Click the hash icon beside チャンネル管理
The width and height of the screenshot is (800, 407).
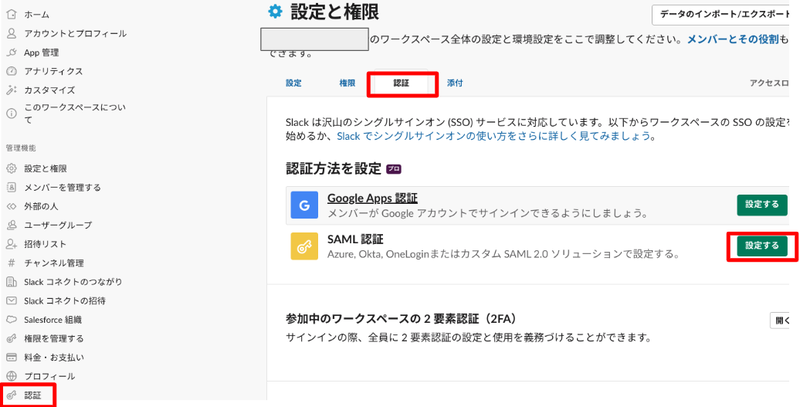pyautogui.click(x=11, y=263)
